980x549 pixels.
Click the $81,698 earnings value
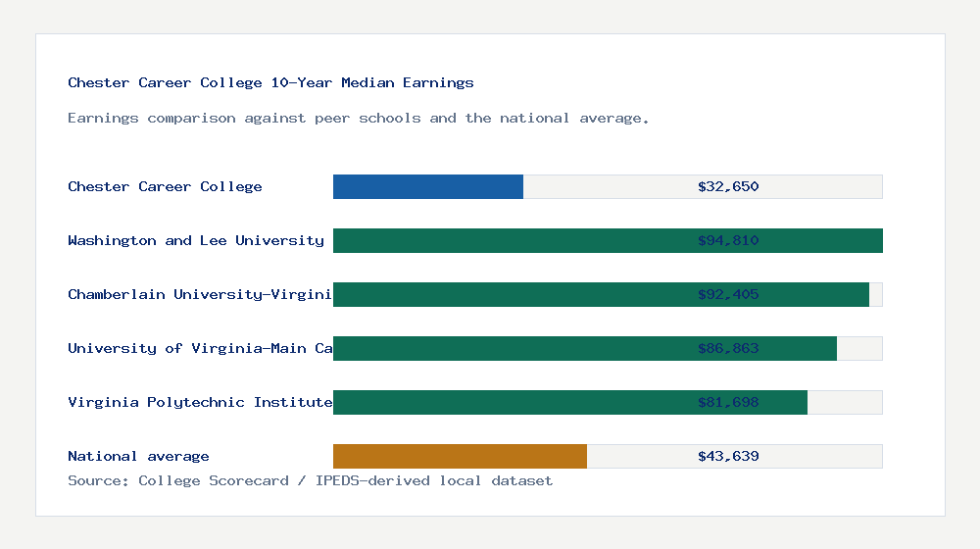pos(728,402)
